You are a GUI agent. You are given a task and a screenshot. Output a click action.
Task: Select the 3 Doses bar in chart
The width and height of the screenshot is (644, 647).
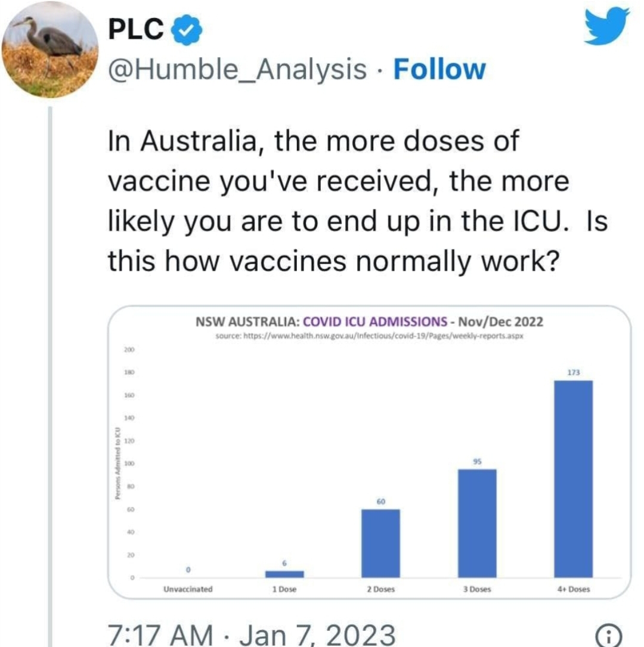(477, 523)
